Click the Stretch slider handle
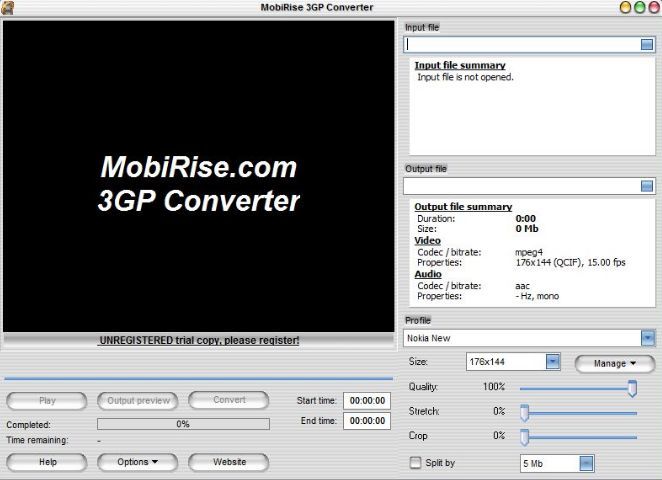 (524, 412)
